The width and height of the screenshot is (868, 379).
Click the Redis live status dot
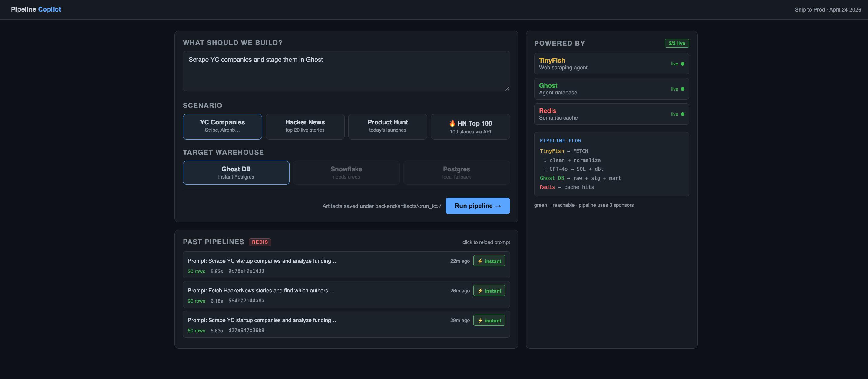(x=682, y=114)
